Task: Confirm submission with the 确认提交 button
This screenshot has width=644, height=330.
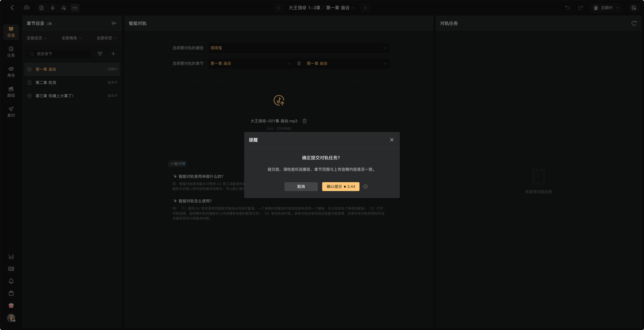Action: tap(340, 186)
